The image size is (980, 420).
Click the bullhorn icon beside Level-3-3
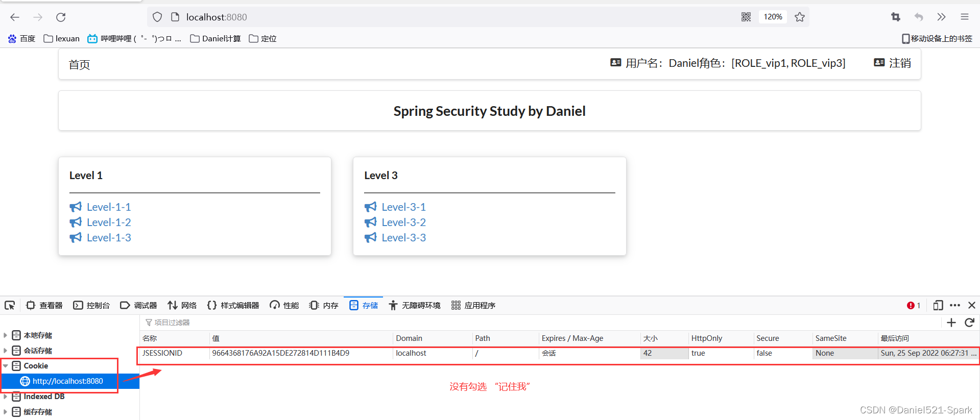pyautogui.click(x=370, y=237)
